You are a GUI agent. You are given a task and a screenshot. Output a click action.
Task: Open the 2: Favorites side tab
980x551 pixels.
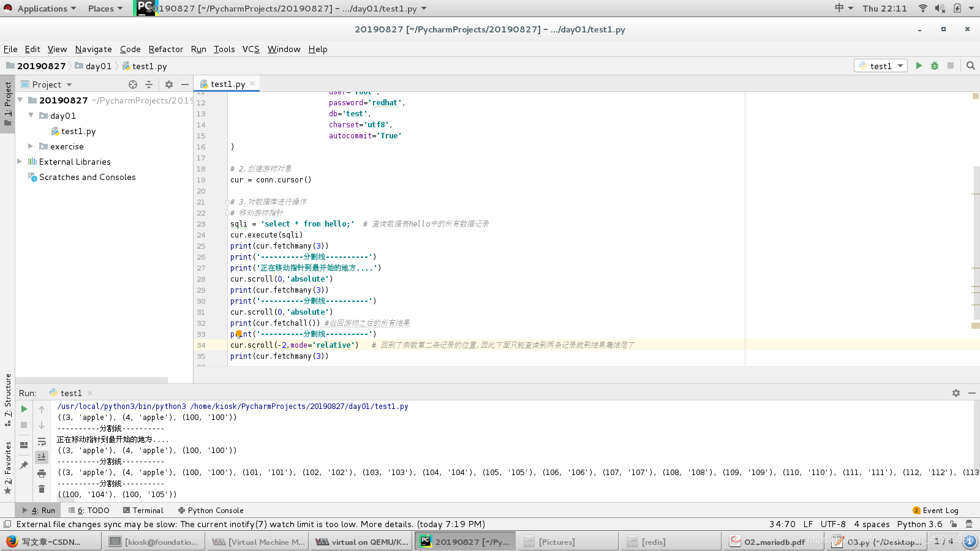click(7, 468)
